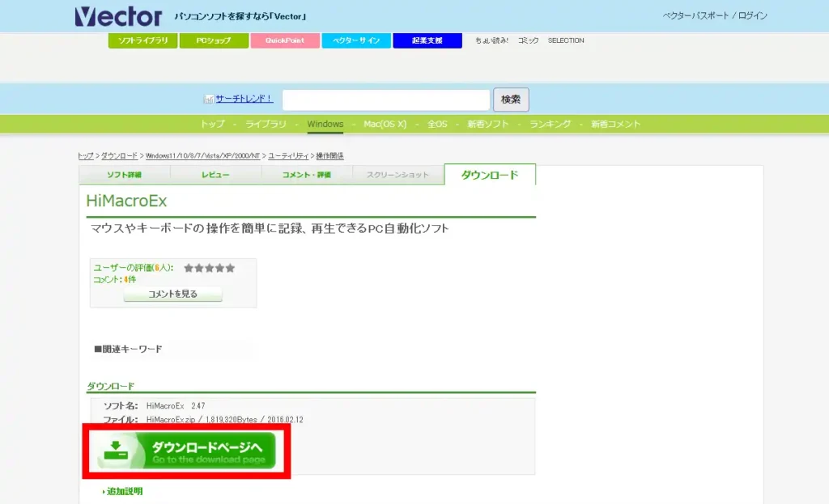Select the ソフトライブラリ navigation button
829x504 pixels.
pos(142,40)
